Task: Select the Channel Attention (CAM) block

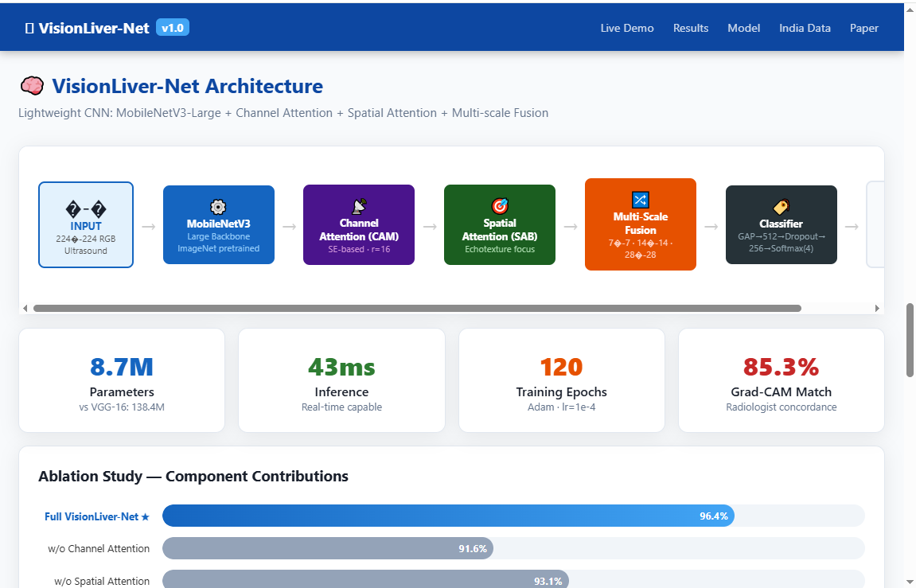Action: 359,225
